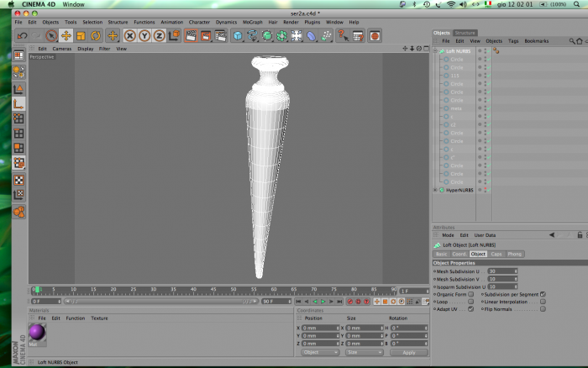Click record keyframe button
Image resolution: width=588 pixels, height=368 pixels.
pos(350,302)
